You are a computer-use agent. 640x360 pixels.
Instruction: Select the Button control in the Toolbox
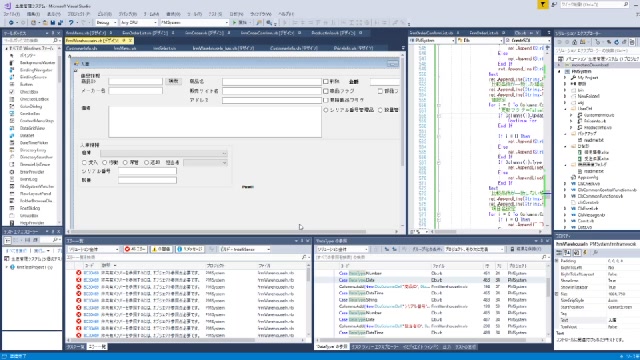pos(27,84)
